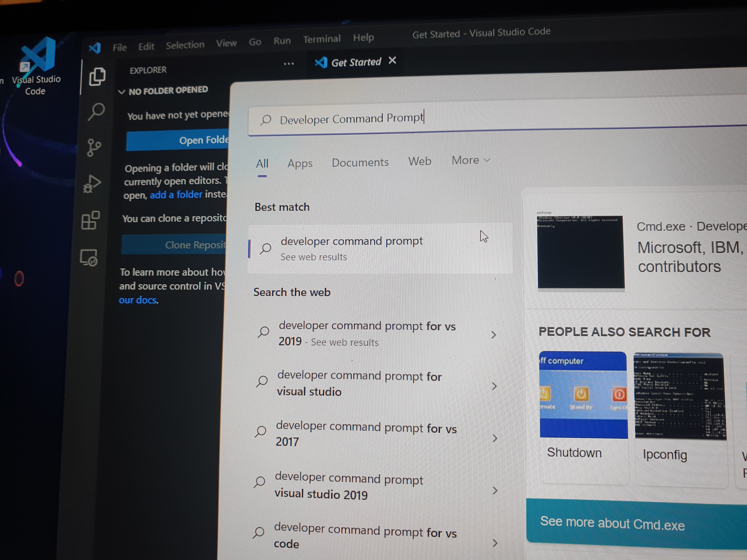Open the Source Control view icon
This screenshot has height=560, width=747.
click(x=94, y=148)
